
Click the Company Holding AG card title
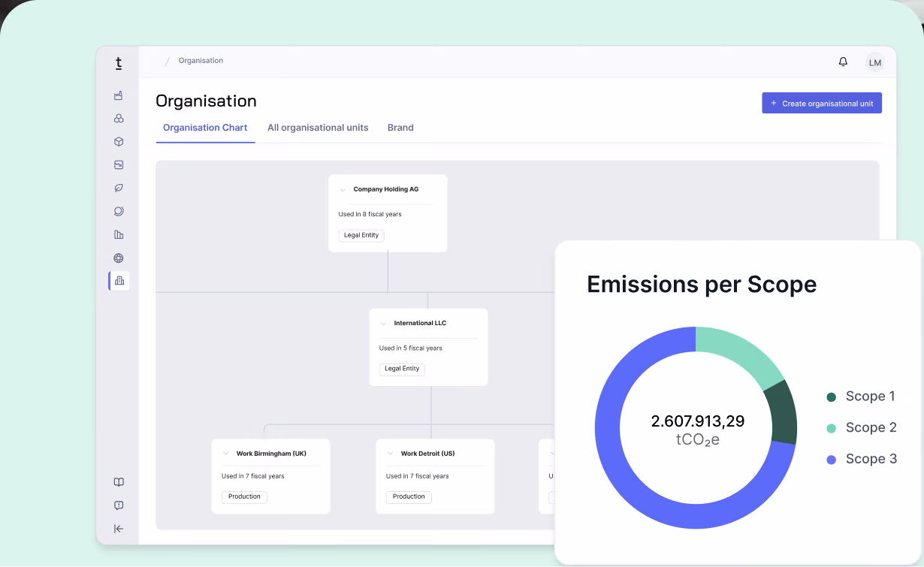pyautogui.click(x=386, y=190)
